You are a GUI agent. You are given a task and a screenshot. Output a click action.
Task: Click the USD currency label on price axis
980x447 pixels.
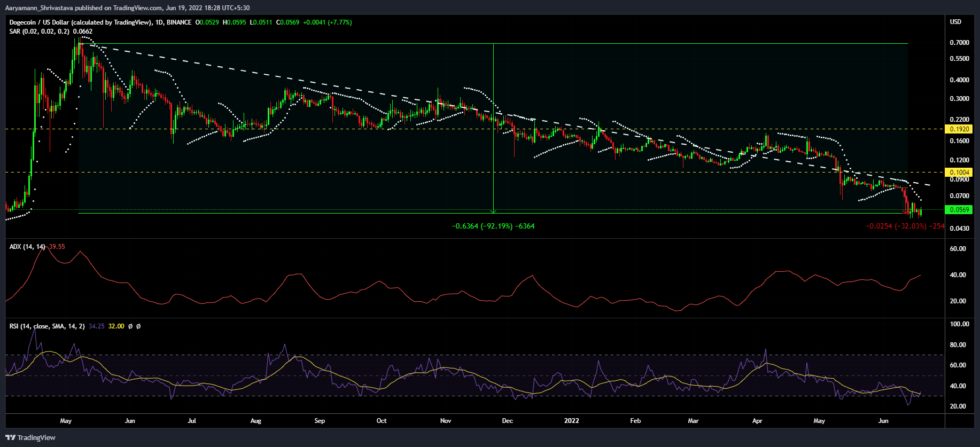955,22
